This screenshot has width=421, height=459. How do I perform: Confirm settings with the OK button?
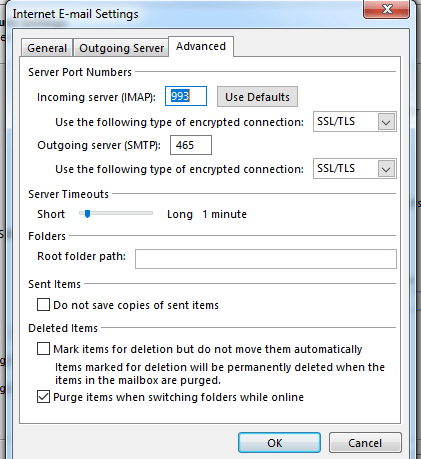coord(279,443)
